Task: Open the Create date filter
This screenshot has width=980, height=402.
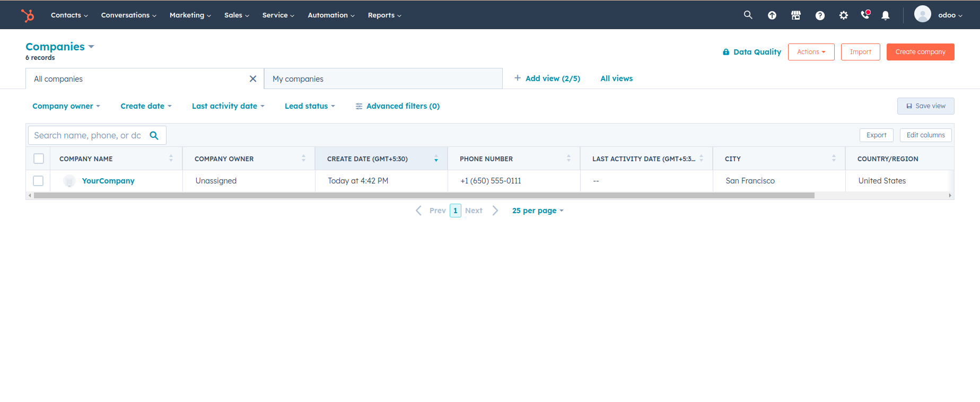Action: [x=146, y=106]
